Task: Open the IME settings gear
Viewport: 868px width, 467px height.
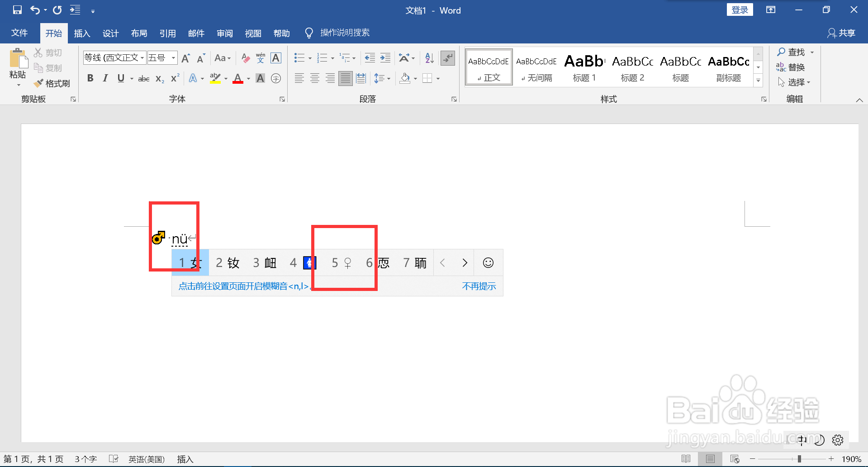Action: point(838,440)
